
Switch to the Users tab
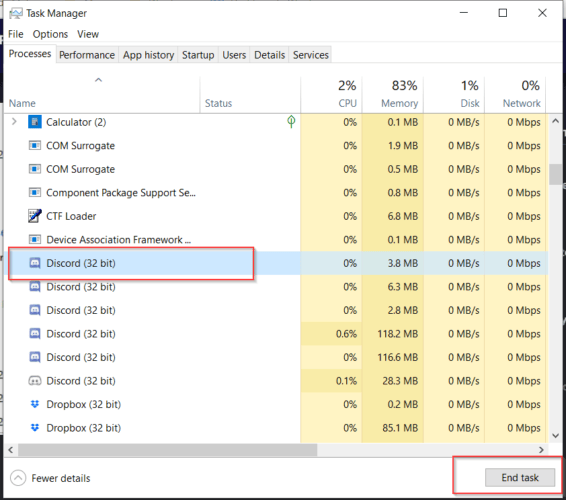pyautogui.click(x=234, y=55)
